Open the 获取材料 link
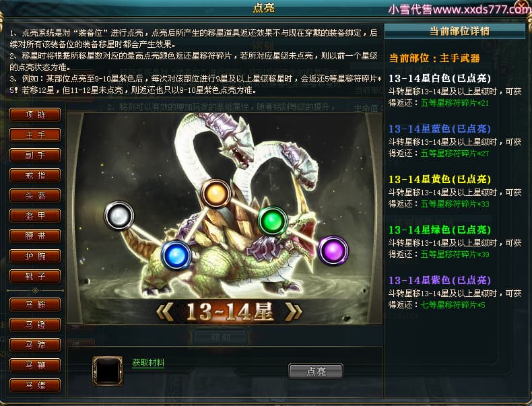The height and width of the screenshot is (406, 532). tap(148, 363)
